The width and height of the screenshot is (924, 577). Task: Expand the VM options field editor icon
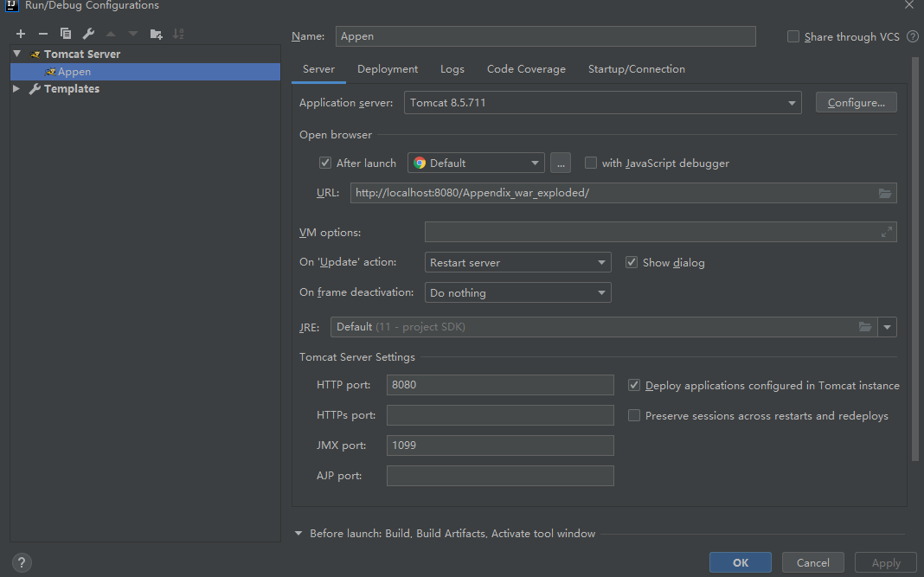pyautogui.click(x=886, y=232)
